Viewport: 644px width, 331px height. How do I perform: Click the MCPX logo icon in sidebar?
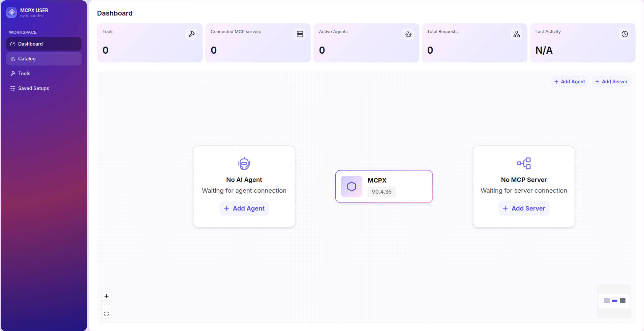[11, 12]
